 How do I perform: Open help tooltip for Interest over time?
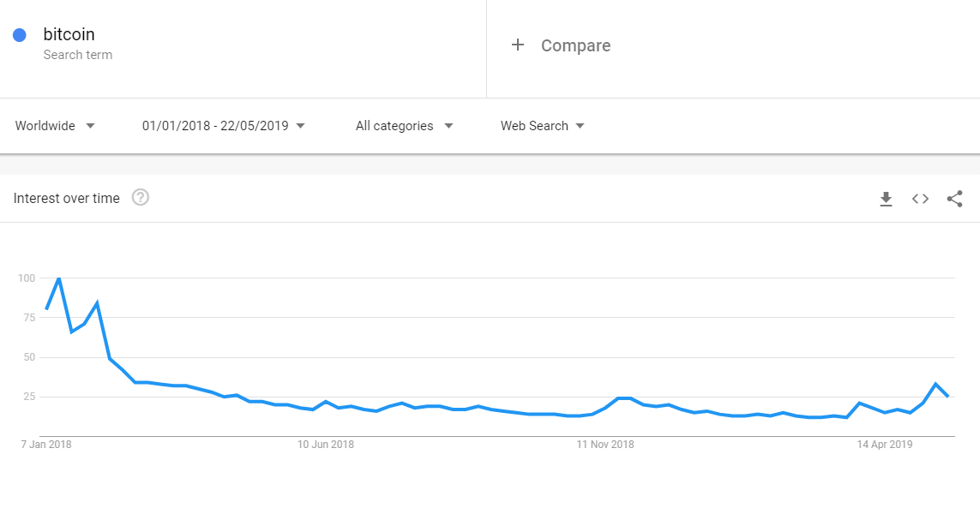pyautogui.click(x=141, y=197)
